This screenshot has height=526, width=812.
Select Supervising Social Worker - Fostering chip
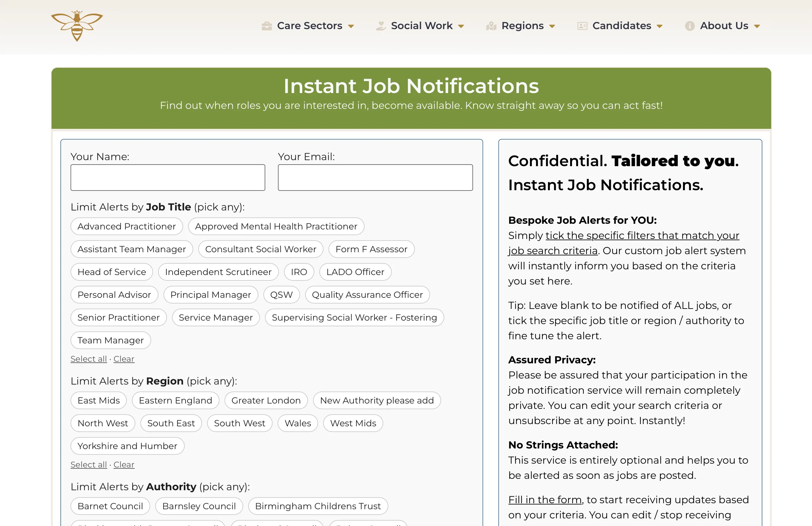(x=354, y=318)
